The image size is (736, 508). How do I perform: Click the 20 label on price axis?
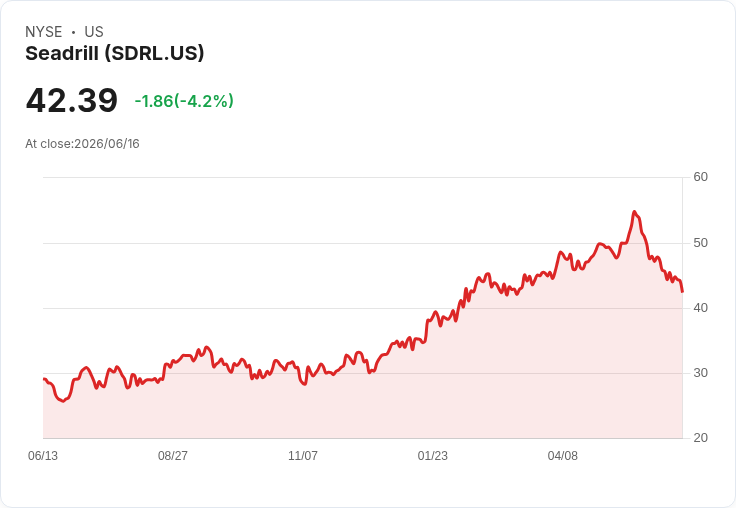700,438
